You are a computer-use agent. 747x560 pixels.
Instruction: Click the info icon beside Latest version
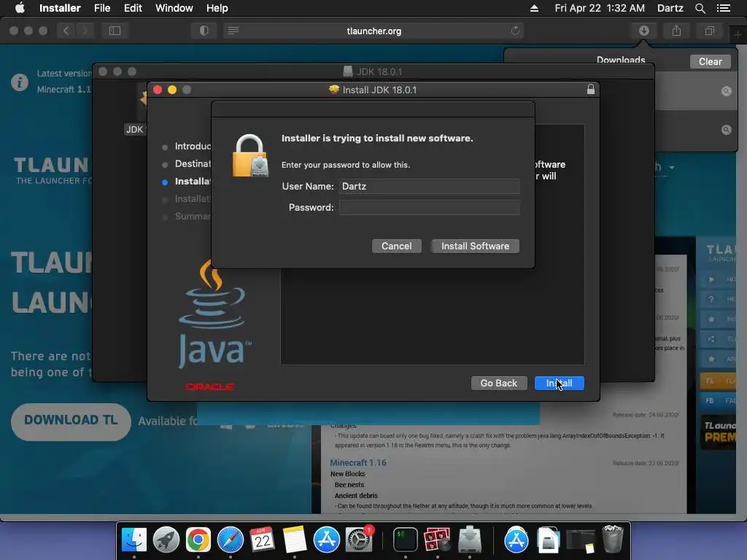(x=20, y=82)
